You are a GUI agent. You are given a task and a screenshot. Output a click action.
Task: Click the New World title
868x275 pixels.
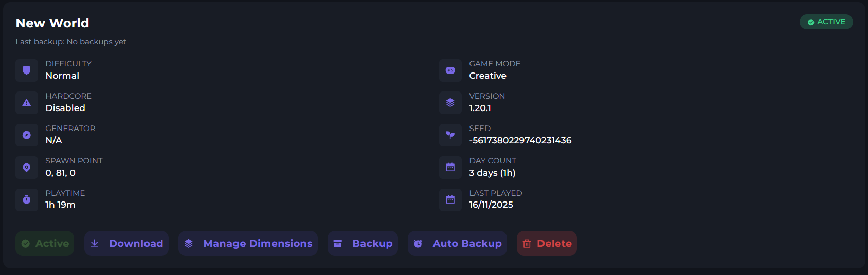click(52, 23)
